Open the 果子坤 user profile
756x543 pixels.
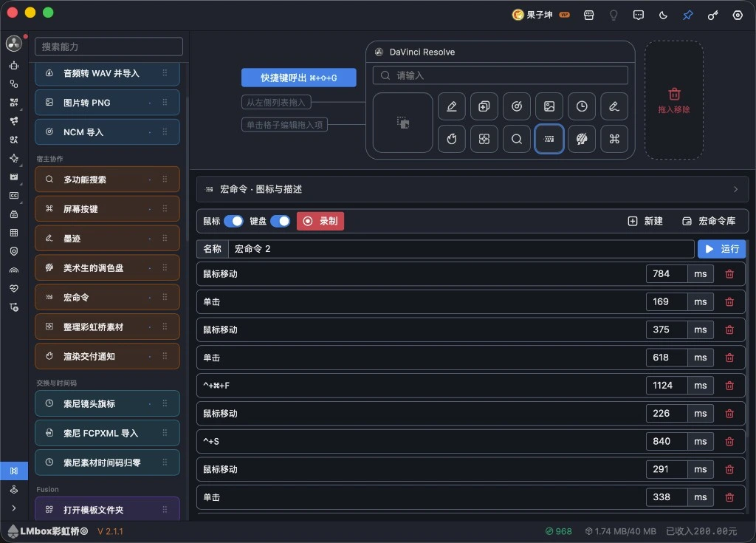(x=540, y=15)
